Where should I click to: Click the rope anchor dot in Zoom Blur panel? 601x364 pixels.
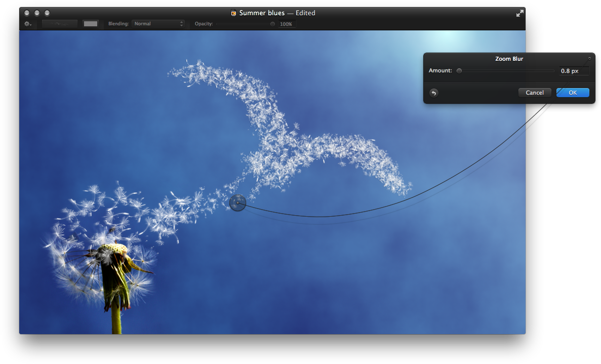(x=589, y=59)
